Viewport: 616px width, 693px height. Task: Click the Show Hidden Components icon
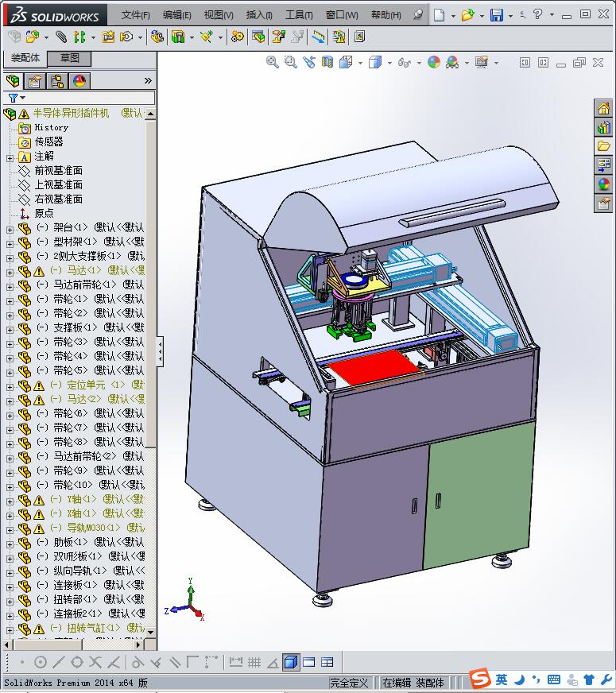[157, 37]
